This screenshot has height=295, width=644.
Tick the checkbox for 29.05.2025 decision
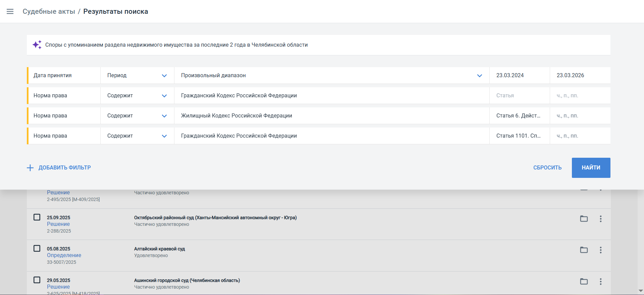[x=37, y=280]
